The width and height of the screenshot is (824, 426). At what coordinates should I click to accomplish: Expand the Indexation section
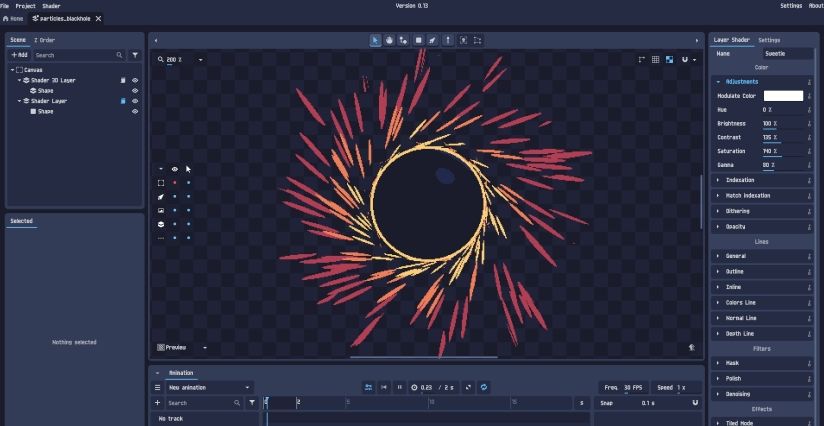click(x=740, y=180)
